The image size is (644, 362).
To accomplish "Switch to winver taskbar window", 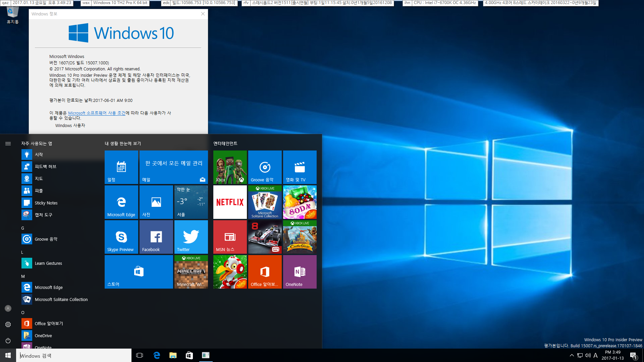I will pyautogui.click(x=206, y=355).
